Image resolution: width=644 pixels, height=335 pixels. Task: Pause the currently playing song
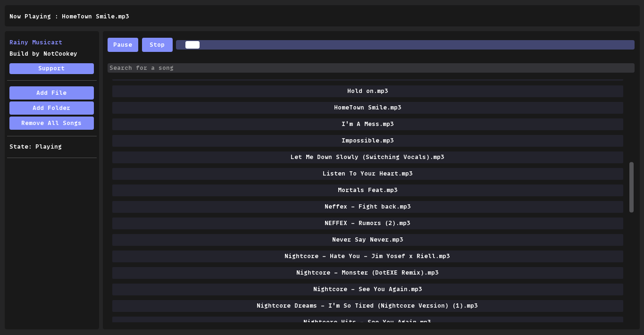pyautogui.click(x=123, y=44)
